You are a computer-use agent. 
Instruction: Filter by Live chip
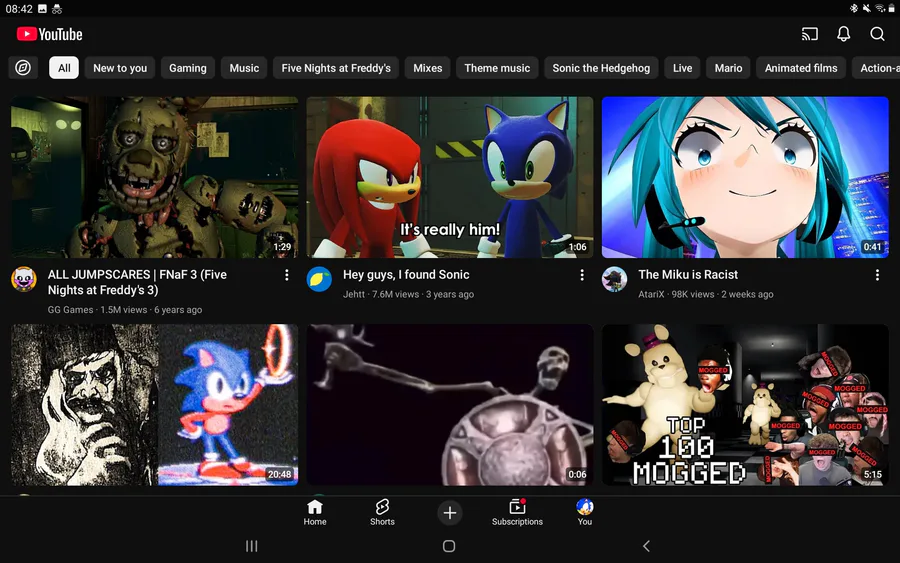[x=682, y=68]
